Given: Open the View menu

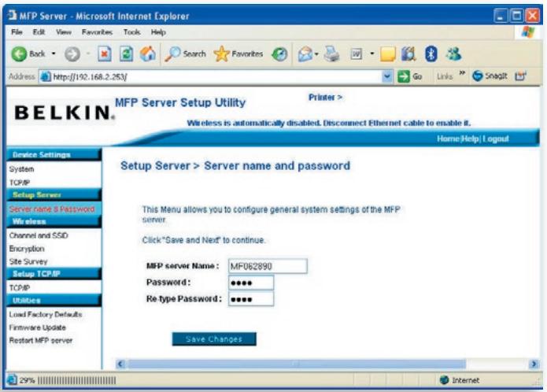Looking at the screenshot, I should (64, 32).
